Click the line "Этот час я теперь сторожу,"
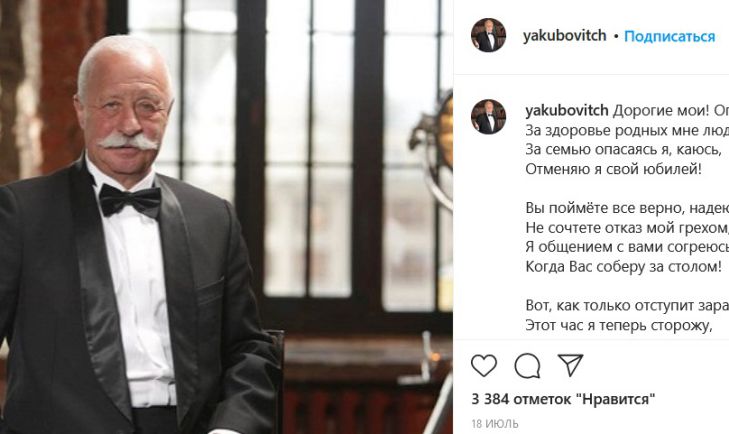Screen dimensions: 729x434 coord(619,325)
